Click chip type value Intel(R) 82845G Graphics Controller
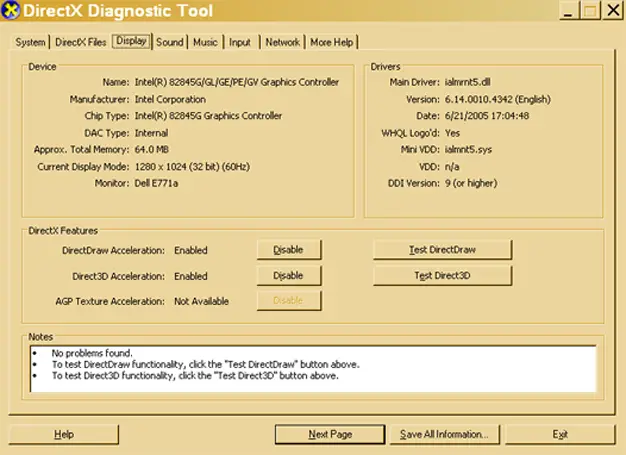The width and height of the screenshot is (626, 455). 208,116
